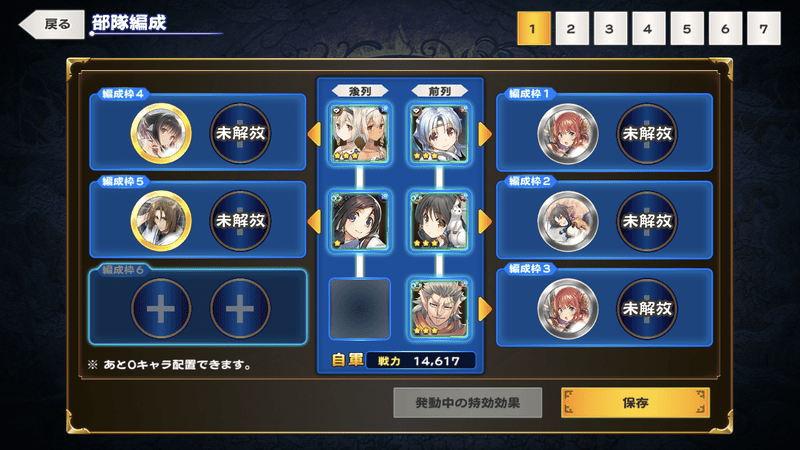
Task: Click the 保存 save button
Action: (635, 403)
